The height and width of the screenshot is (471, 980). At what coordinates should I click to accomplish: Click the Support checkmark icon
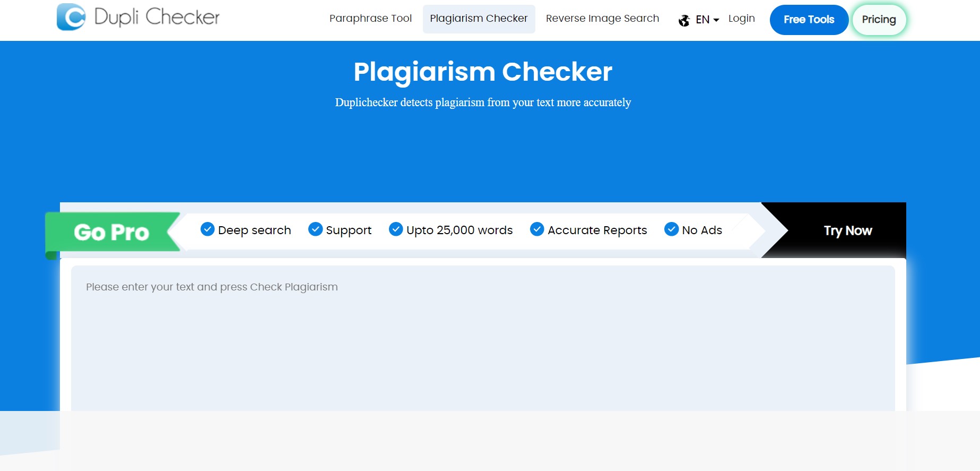(316, 229)
